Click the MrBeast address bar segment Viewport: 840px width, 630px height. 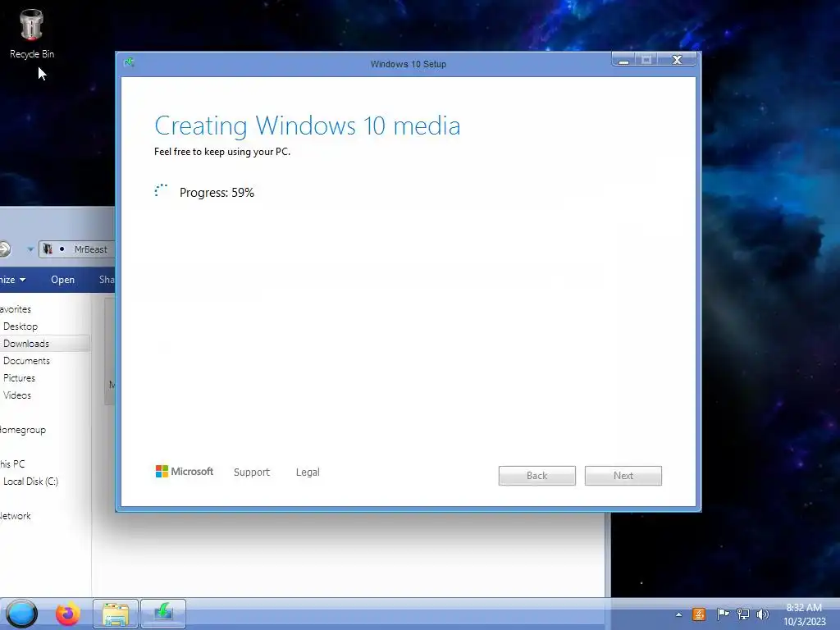click(x=90, y=249)
